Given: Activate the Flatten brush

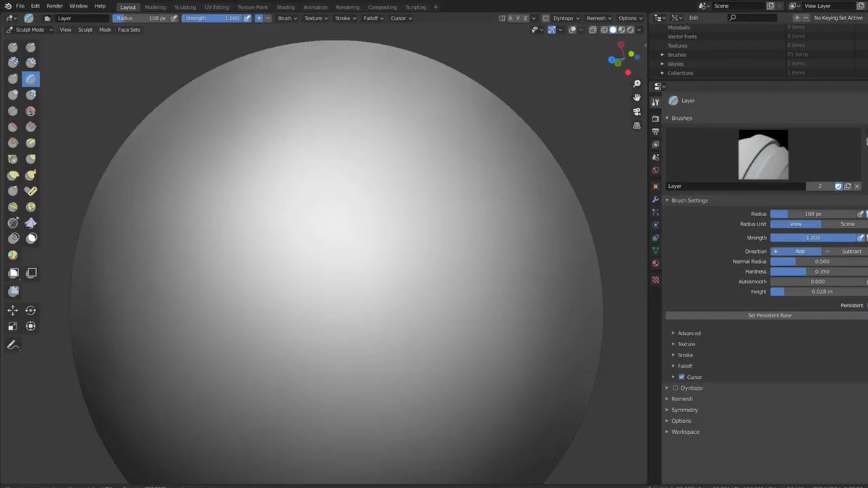Looking at the screenshot, I should coord(13,127).
